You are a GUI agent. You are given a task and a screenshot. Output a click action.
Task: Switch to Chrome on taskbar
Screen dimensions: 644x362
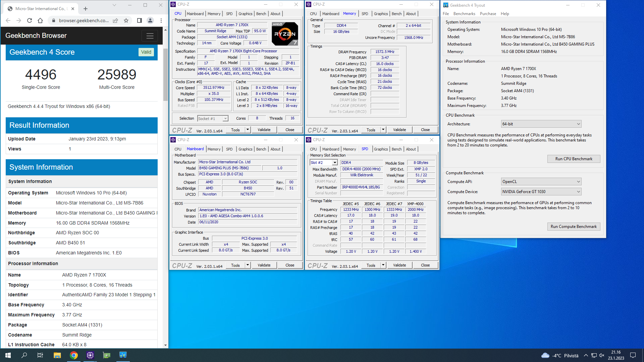(74, 355)
